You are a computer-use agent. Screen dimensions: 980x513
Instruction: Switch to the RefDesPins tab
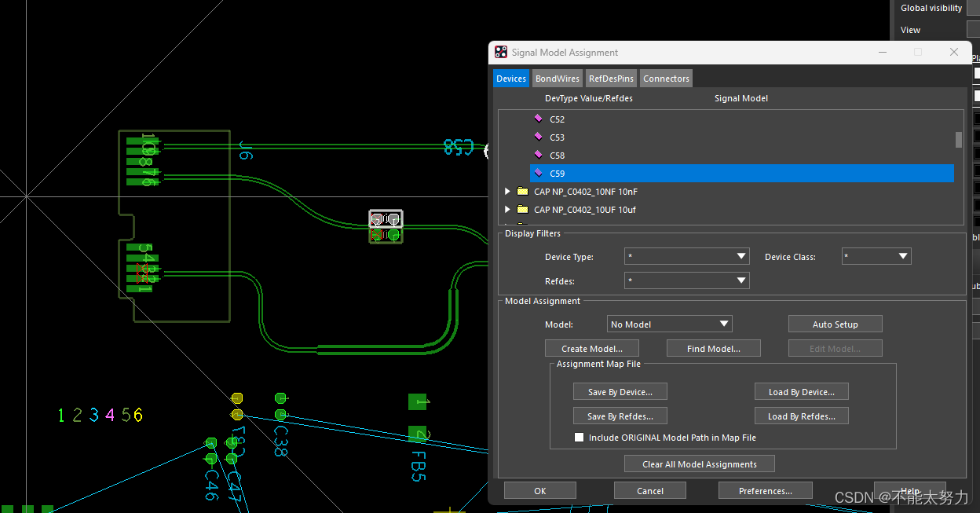611,79
